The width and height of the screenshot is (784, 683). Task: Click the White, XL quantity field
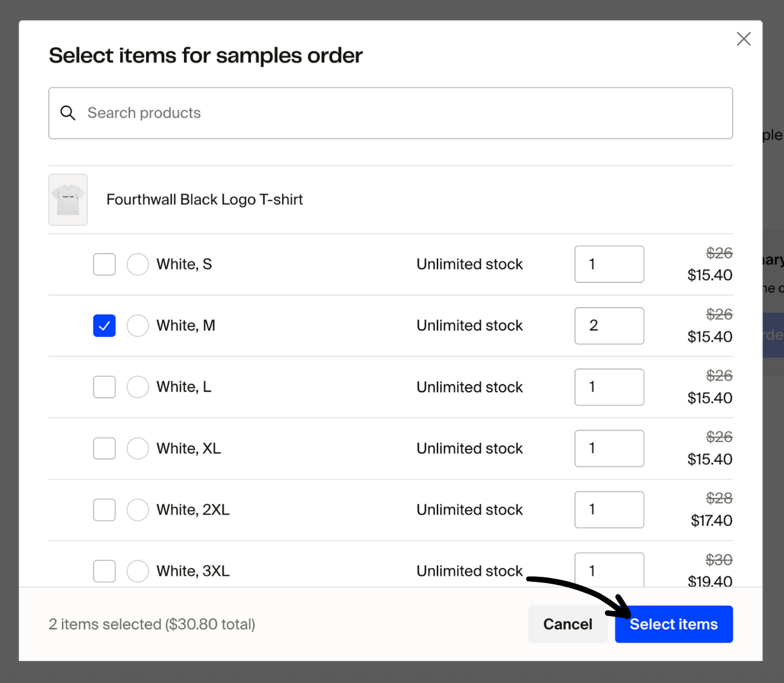coord(609,448)
